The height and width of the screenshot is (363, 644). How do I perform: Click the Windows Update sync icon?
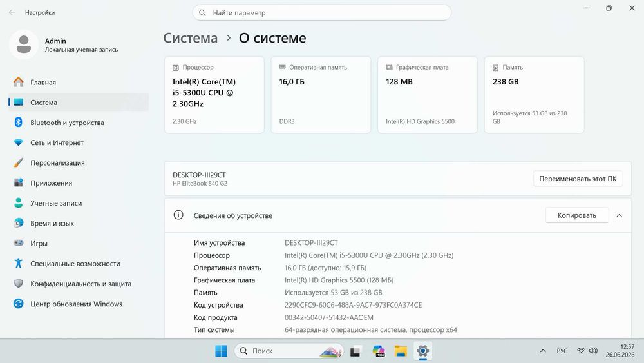19,304
